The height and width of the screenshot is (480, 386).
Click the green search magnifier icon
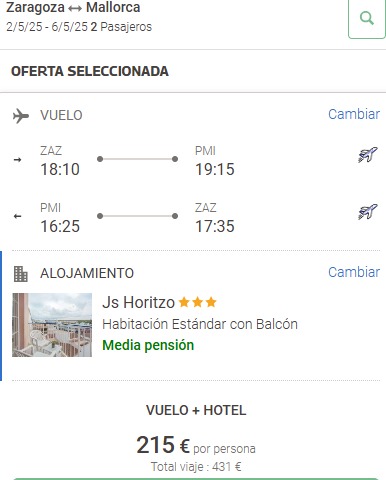[x=367, y=18]
